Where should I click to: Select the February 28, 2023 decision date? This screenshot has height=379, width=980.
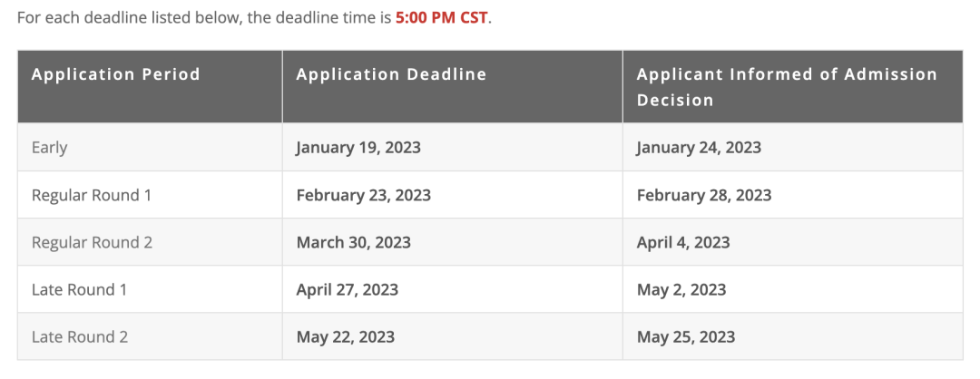coord(704,195)
